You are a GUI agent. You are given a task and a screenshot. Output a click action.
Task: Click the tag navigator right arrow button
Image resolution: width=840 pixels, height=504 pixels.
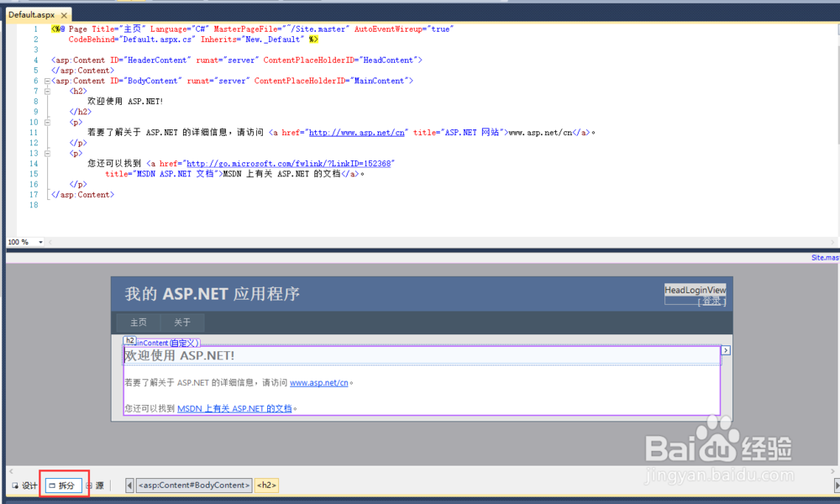837,486
